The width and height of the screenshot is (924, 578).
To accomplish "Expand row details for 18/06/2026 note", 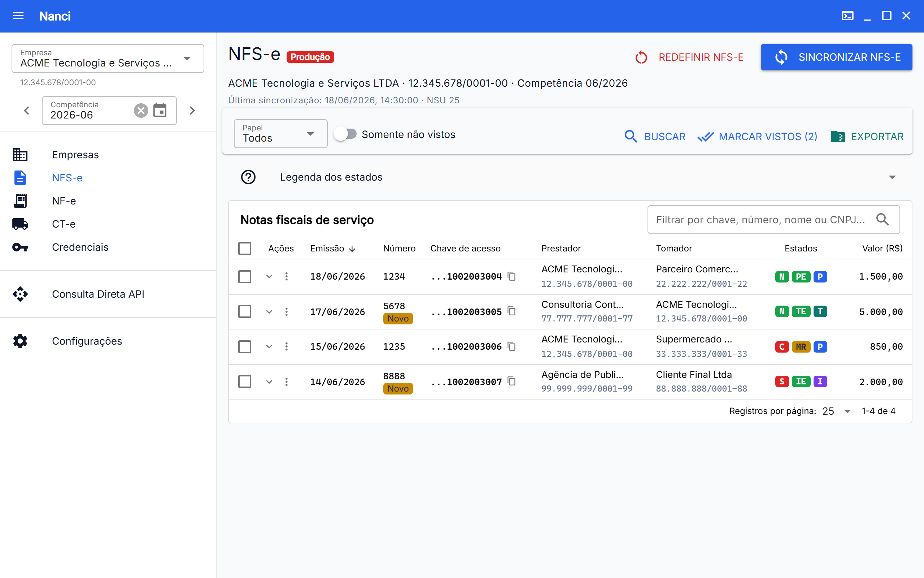I will point(269,276).
